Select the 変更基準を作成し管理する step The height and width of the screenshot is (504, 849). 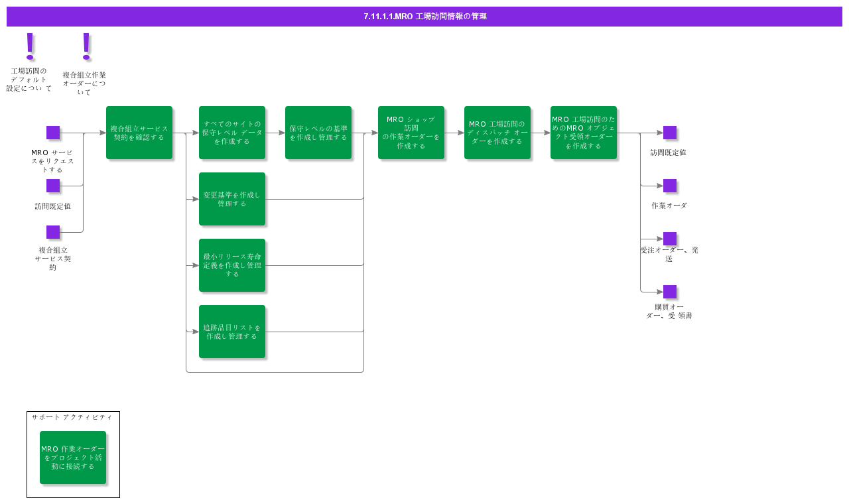[232, 199]
